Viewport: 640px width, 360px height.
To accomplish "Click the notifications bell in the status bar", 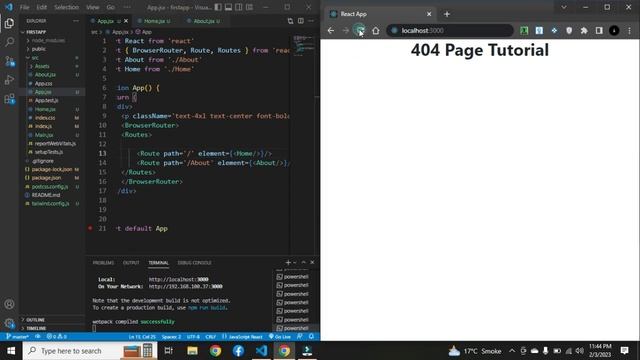I will [311, 337].
